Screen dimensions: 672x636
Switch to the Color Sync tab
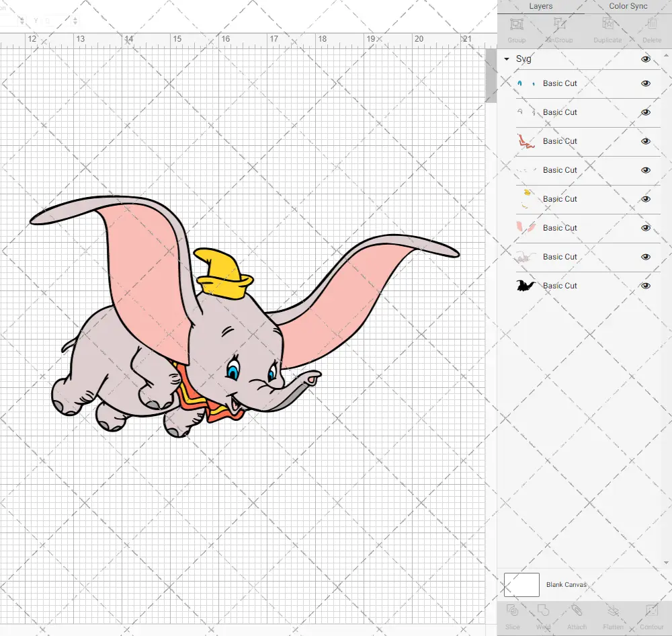point(628,7)
